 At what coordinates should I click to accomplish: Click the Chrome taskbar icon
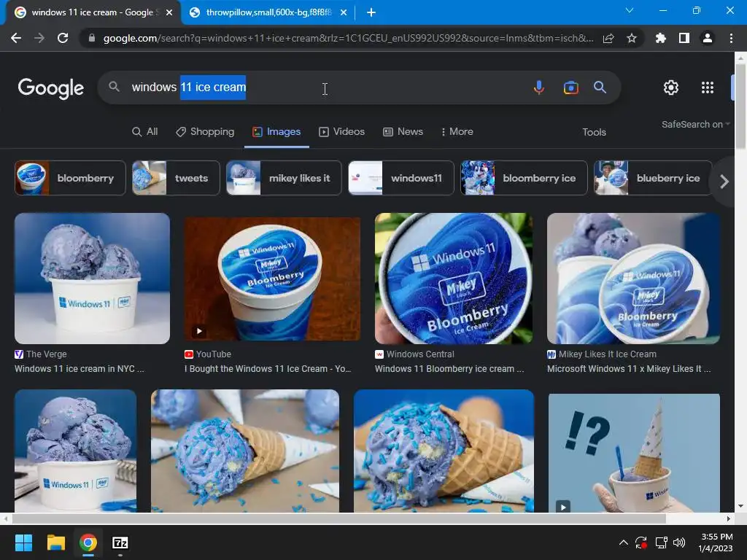pyautogui.click(x=88, y=542)
